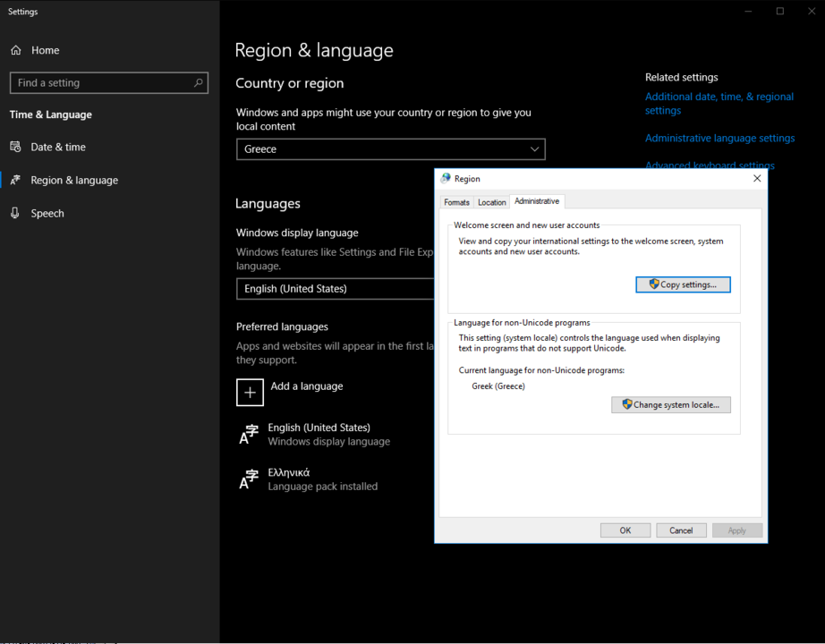Screen dimensions: 825x644
Task: Cancel the Region dialog
Action: [681, 530]
